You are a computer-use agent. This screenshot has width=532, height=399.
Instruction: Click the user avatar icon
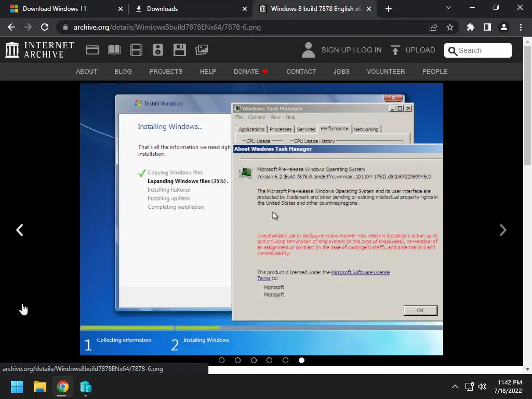tap(308, 50)
